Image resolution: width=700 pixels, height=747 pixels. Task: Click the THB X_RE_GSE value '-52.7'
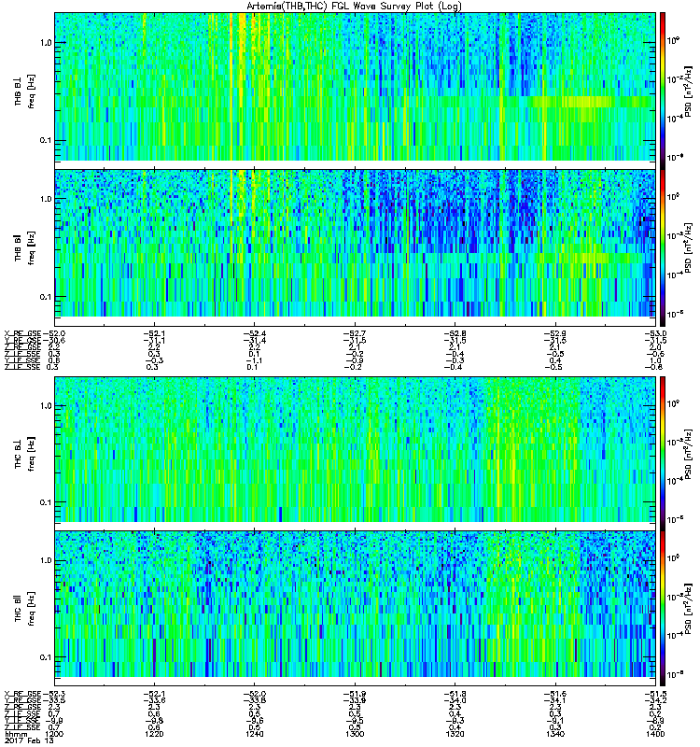tap(355, 334)
